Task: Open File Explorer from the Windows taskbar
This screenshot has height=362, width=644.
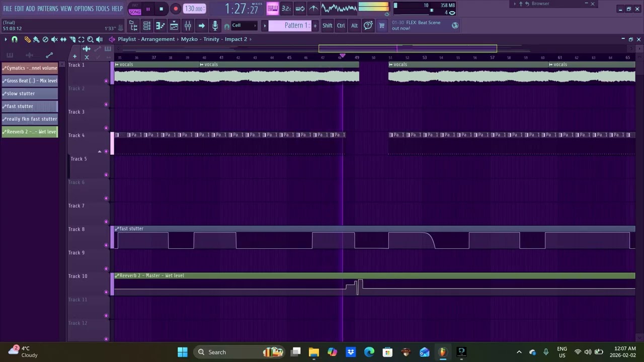Action: point(313,352)
